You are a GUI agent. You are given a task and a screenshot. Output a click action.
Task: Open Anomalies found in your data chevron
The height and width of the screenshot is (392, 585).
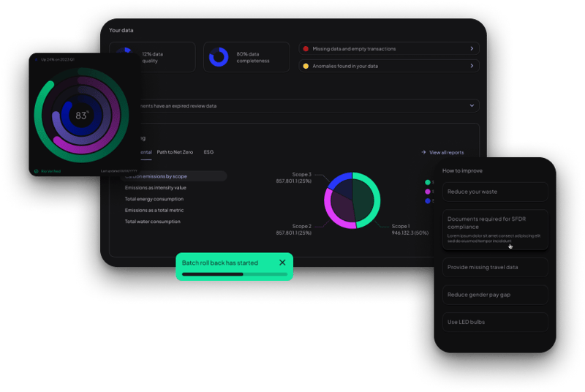click(x=472, y=66)
